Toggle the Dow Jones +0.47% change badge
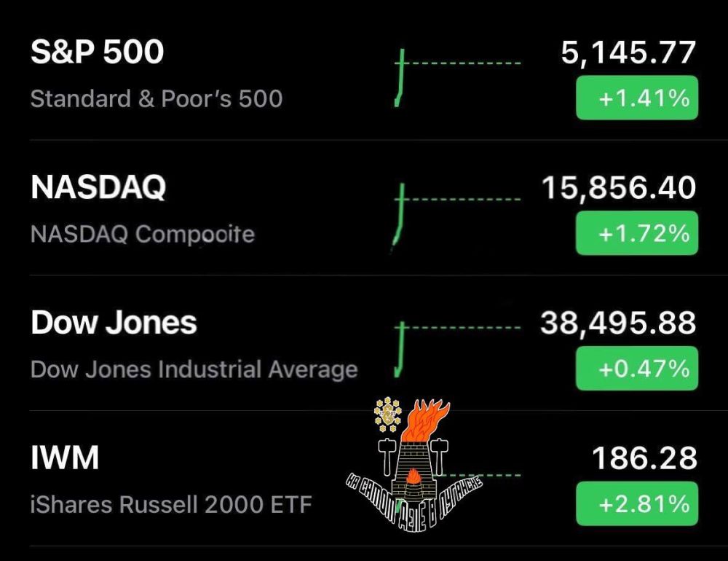The height and width of the screenshot is (561, 728). tap(636, 369)
